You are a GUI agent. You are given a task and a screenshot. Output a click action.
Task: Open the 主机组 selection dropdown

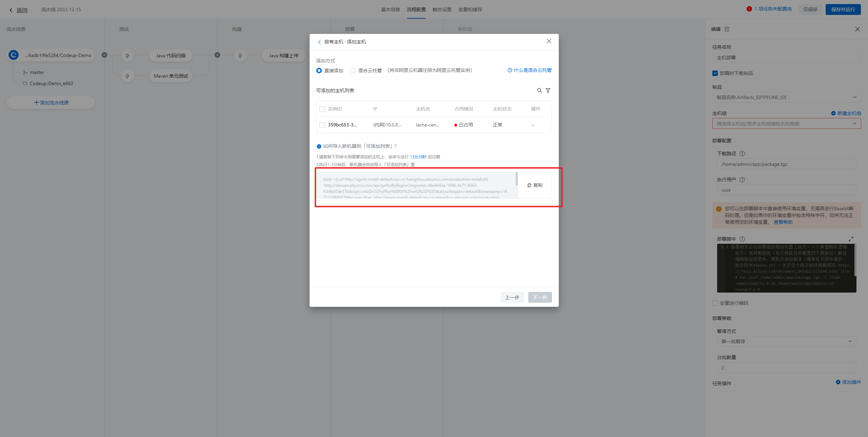(x=786, y=124)
